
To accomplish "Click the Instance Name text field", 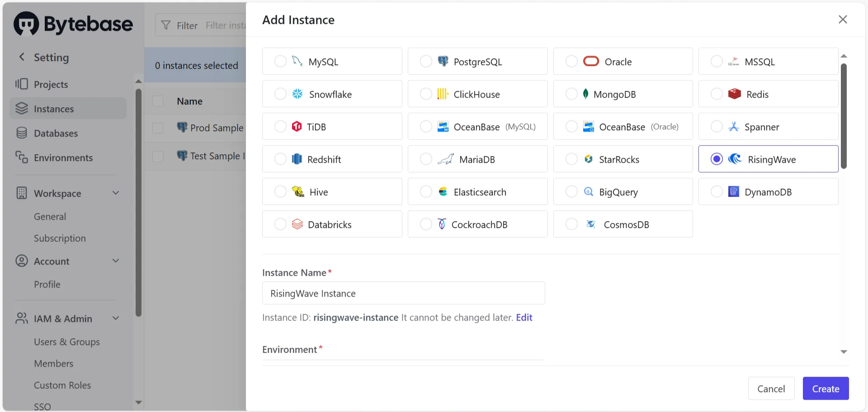I will (x=403, y=293).
